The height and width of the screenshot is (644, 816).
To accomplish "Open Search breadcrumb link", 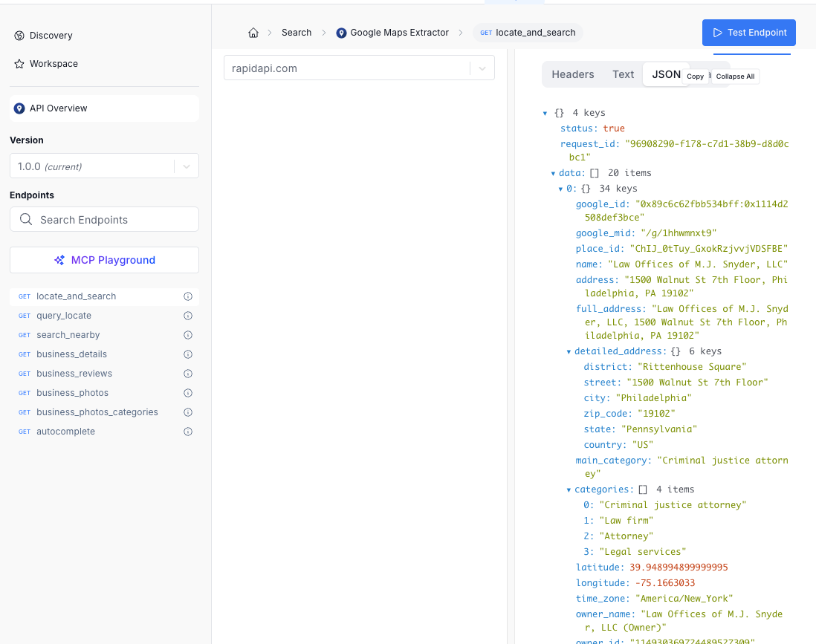I will pos(297,32).
